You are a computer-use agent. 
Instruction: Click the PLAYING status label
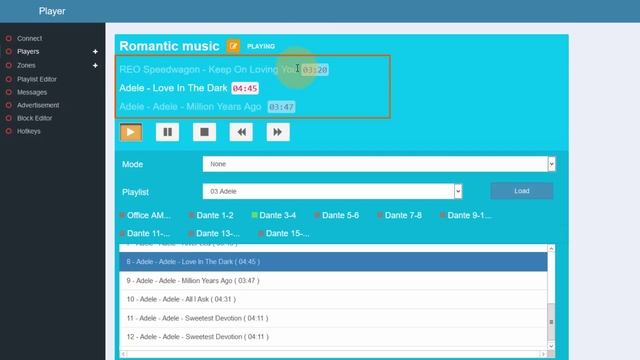[x=261, y=47]
